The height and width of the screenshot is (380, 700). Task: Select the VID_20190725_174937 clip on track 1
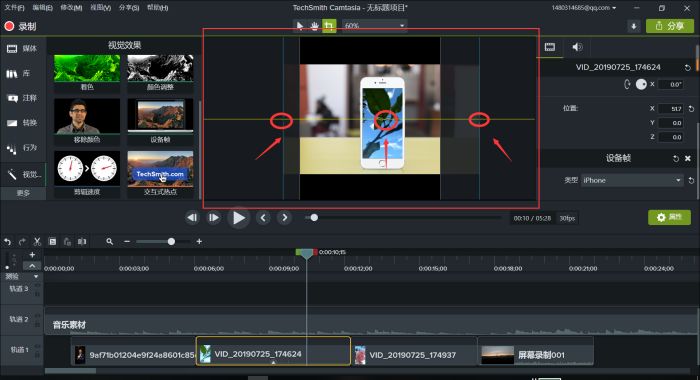point(414,355)
